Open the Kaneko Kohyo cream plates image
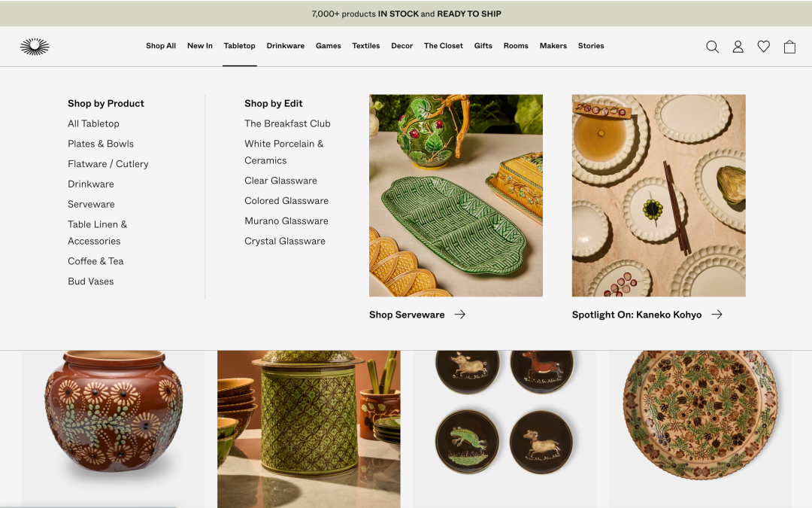Viewport: 812px width, 508px height. tap(659, 196)
